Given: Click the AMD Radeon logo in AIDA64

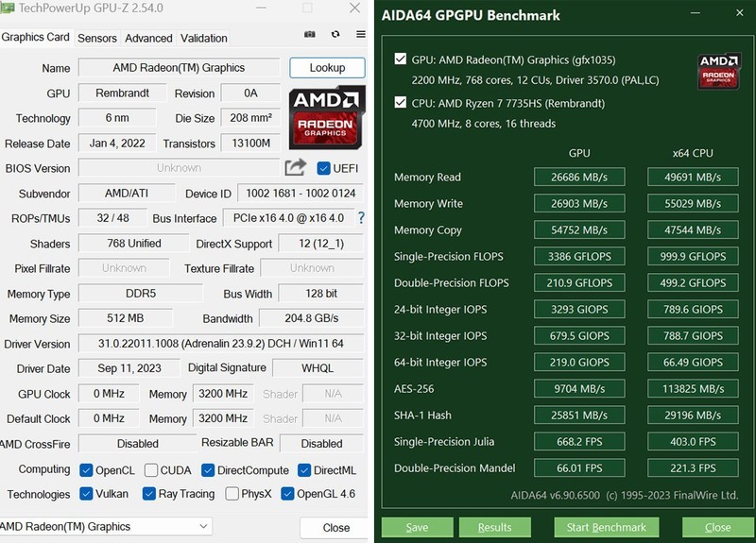Looking at the screenshot, I should (x=719, y=72).
